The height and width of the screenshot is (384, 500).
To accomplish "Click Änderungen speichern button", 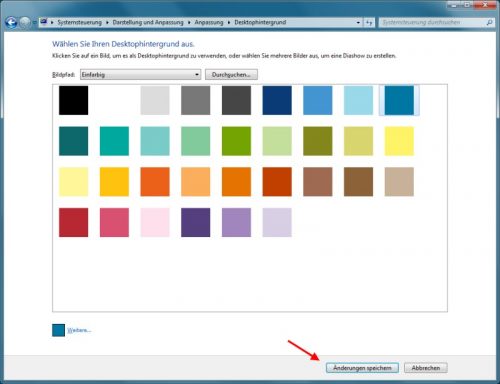I will 362,368.
